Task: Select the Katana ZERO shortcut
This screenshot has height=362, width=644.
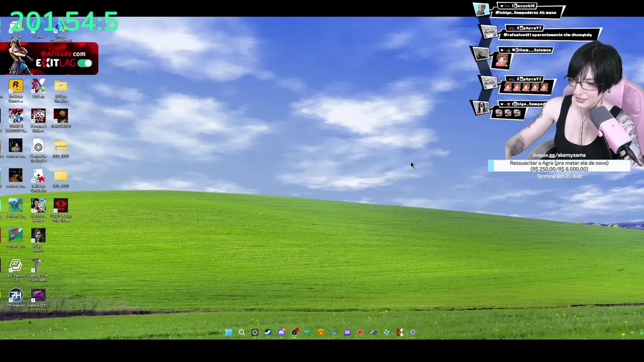Action: click(x=38, y=299)
